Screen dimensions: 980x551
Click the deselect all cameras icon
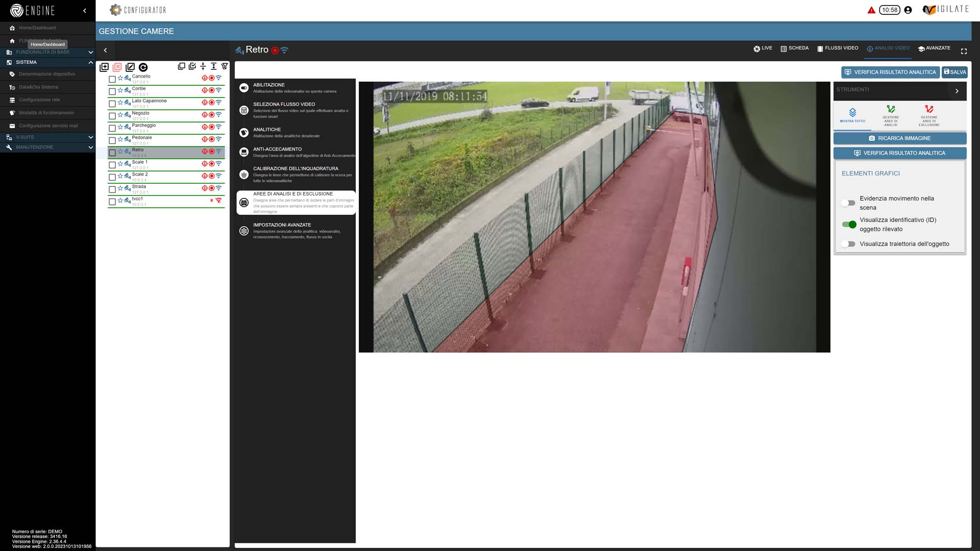pyautogui.click(x=181, y=66)
